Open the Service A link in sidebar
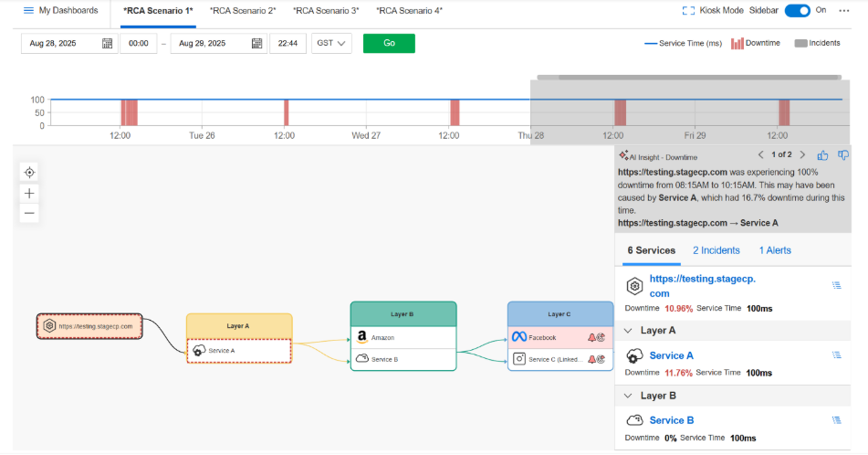The image size is (868, 455). (x=672, y=355)
